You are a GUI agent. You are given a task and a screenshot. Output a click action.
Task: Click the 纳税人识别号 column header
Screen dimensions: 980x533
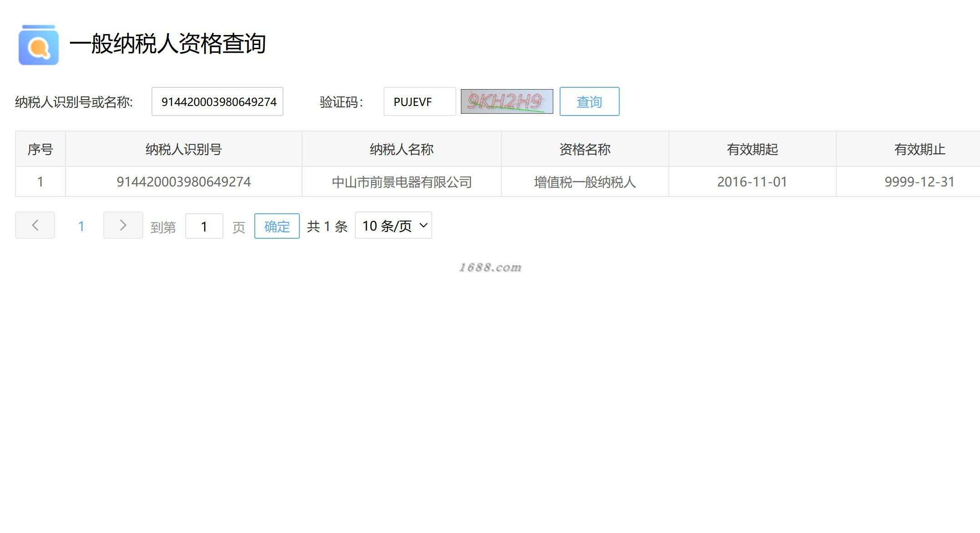184,149
